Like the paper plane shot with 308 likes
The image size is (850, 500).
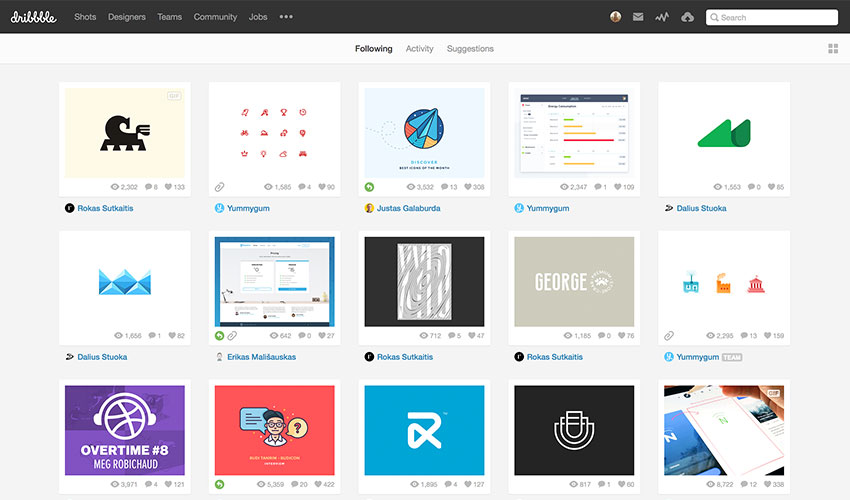pos(474,187)
